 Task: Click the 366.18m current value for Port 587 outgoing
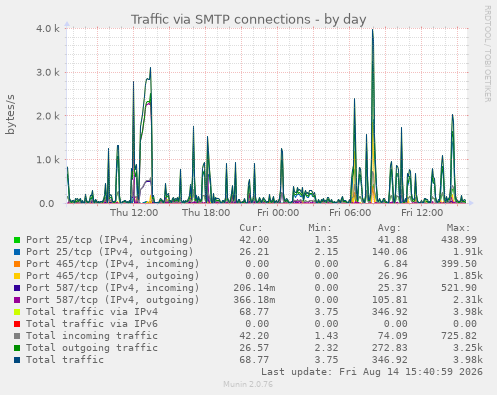pyautogui.click(x=254, y=300)
